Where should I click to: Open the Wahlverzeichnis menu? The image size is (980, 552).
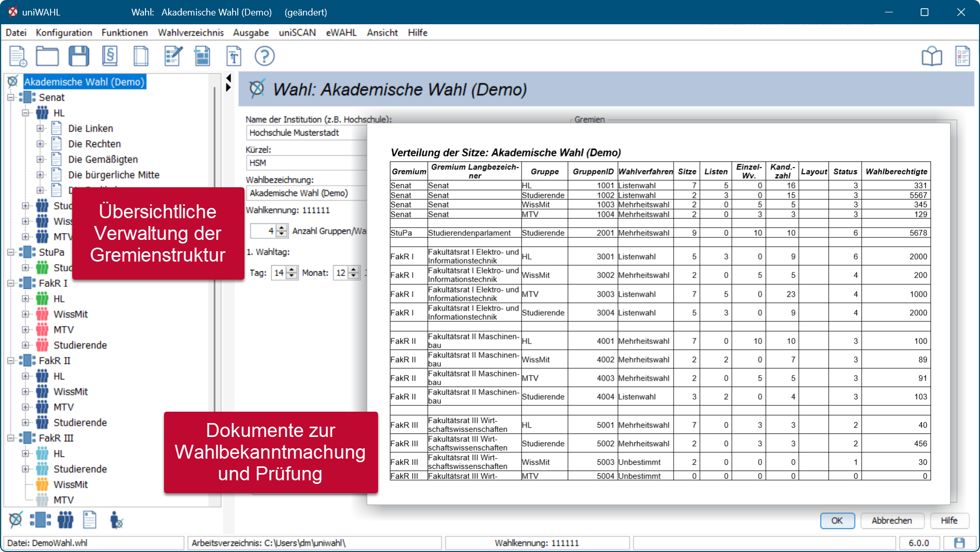click(191, 33)
